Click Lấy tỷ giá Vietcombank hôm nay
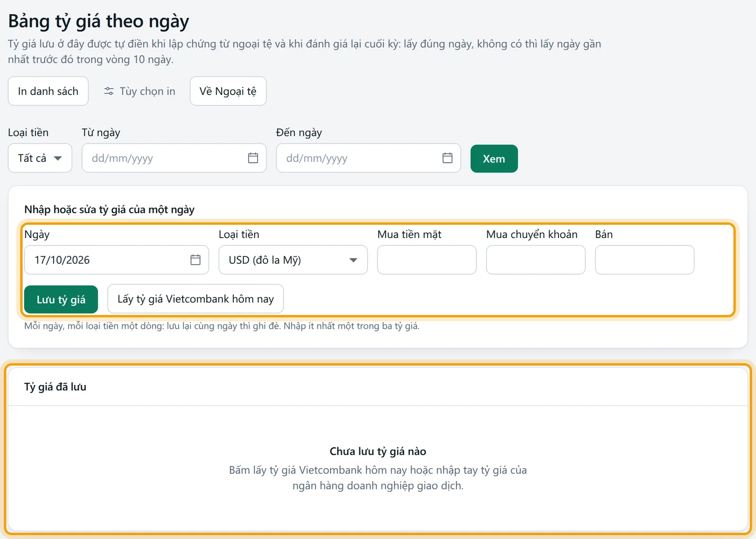 (196, 299)
